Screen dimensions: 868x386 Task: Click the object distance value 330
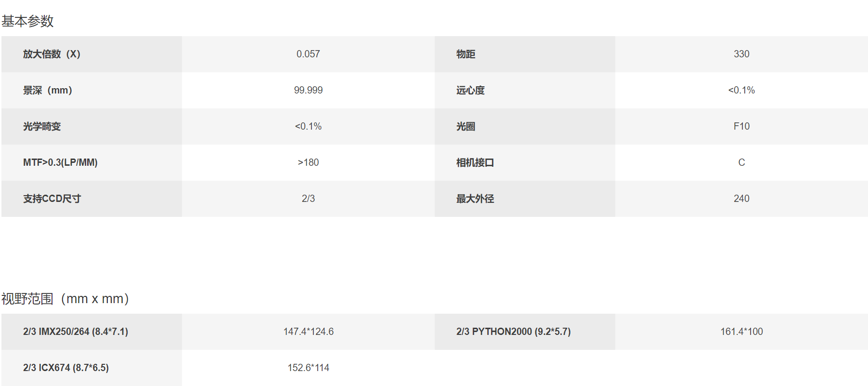(741, 54)
